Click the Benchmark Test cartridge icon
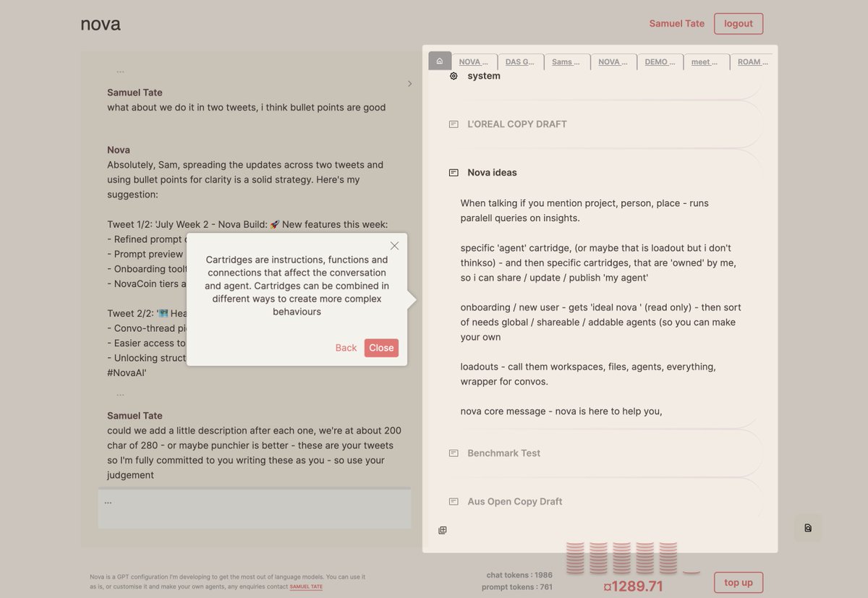Viewport: 868px width, 598px height. (x=454, y=453)
